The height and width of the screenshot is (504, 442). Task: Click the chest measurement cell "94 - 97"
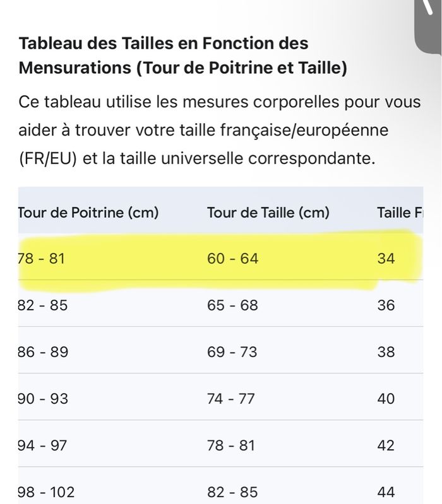point(43,445)
